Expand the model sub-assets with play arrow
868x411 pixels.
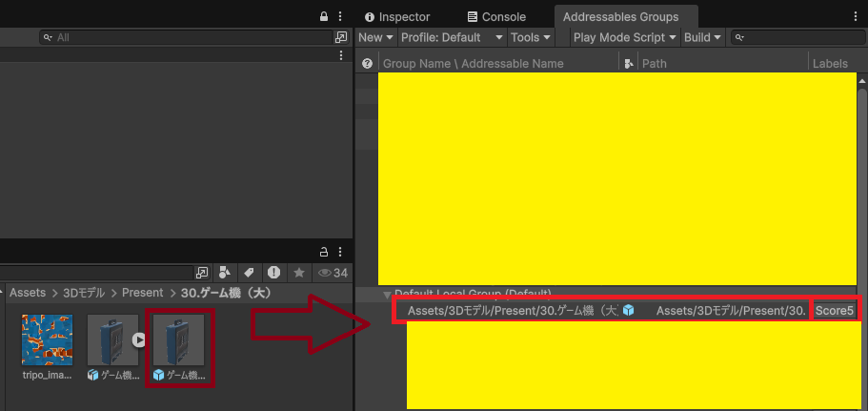tap(139, 339)
